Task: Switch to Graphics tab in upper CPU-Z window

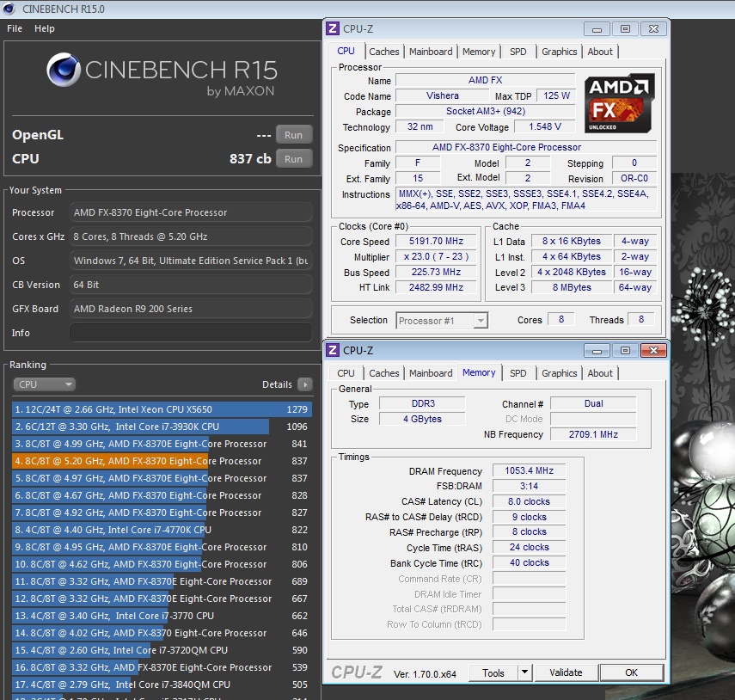Action: (x=560, y=52)
